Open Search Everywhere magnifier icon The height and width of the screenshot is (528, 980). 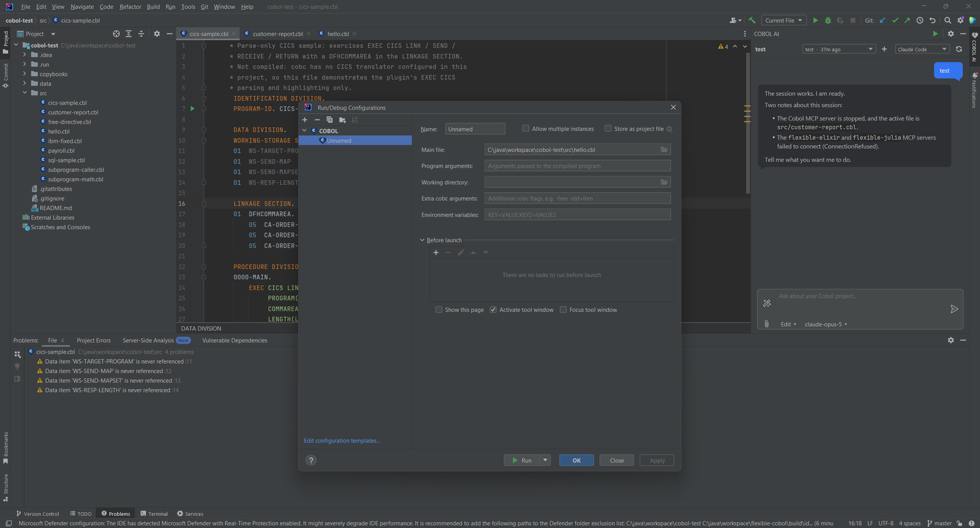(x=948, y=20)
